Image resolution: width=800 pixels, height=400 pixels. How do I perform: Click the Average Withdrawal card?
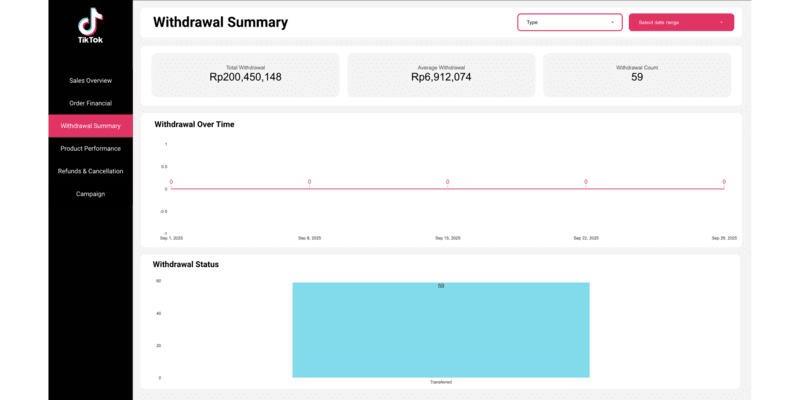point(441,74)
